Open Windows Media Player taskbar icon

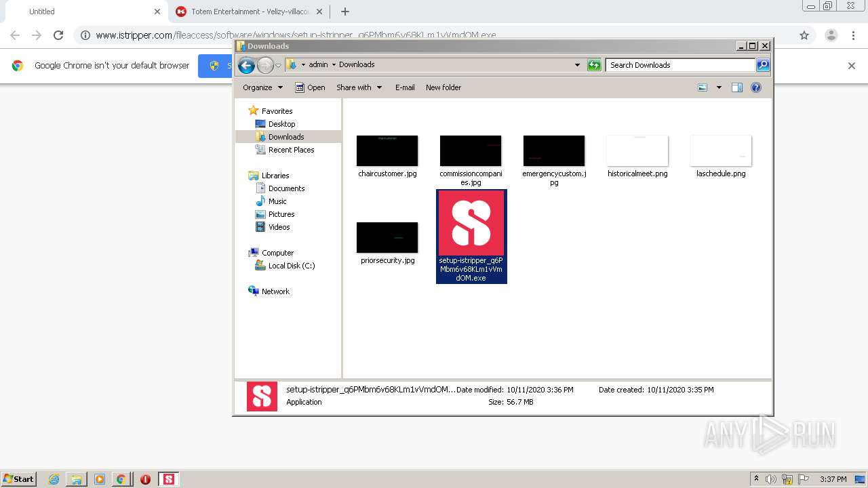click(99, 479)
